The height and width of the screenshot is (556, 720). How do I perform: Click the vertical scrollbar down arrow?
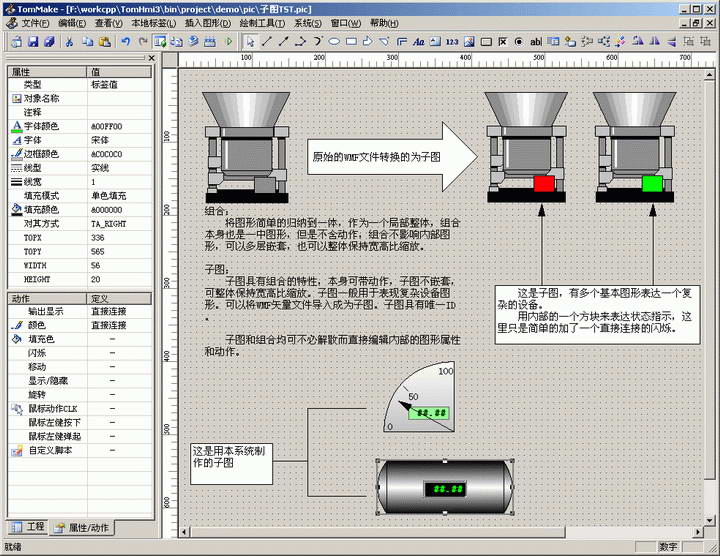709,520
